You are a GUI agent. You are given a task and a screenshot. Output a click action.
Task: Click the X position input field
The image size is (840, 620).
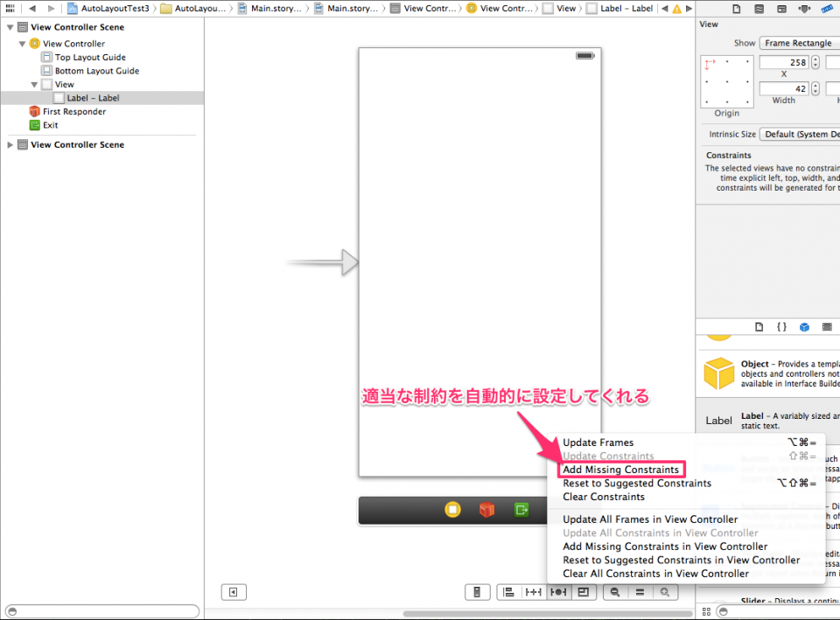click(x=784, y=62)
